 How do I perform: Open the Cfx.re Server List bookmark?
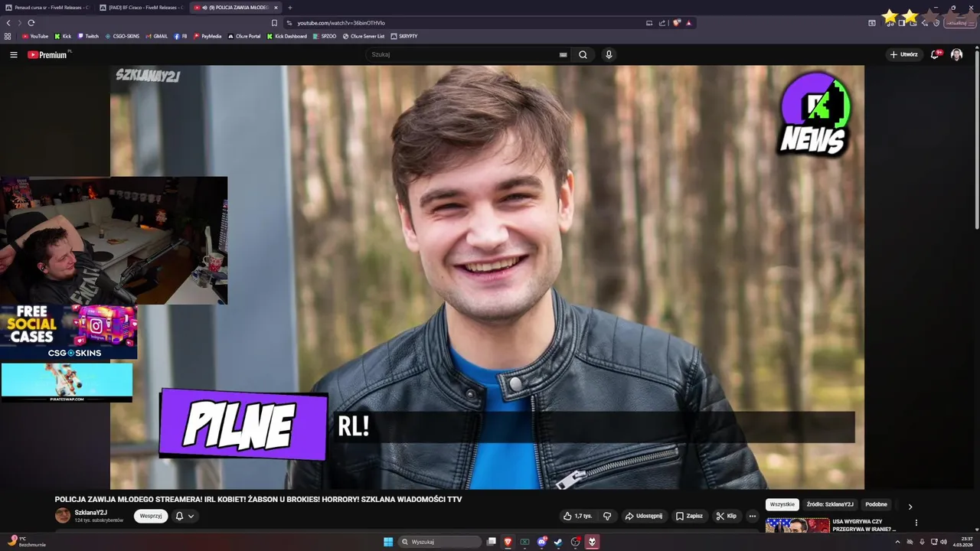[364, 36]
